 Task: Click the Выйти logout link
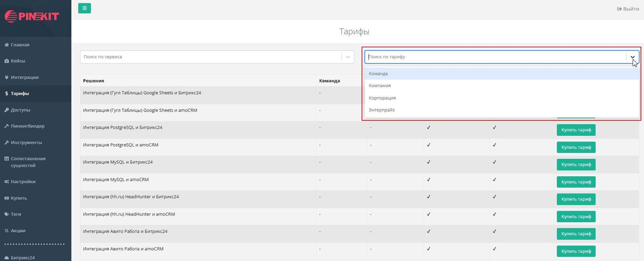(628, 9)
